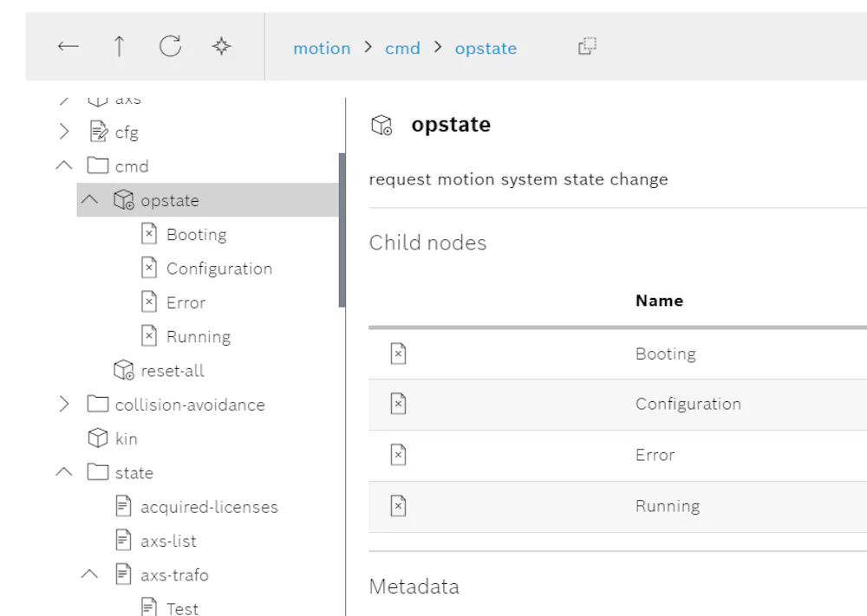Collapse the state folder in the tree

click(x=66, y=472)
